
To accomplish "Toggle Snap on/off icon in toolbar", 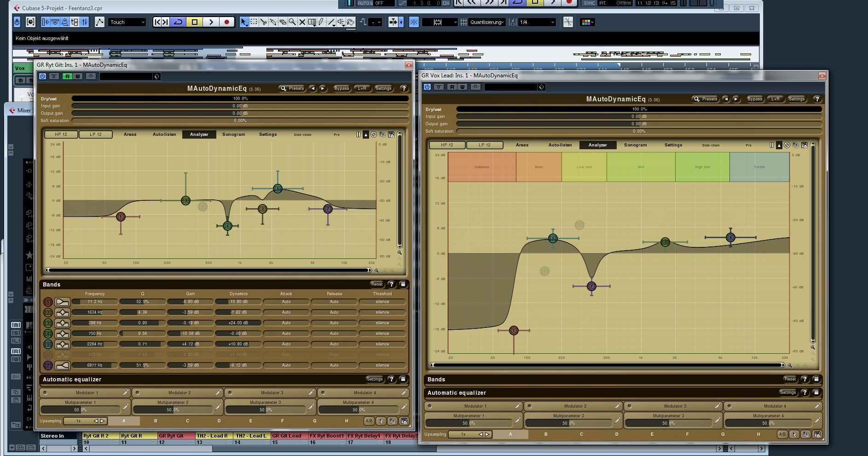I will click(414, 22).
